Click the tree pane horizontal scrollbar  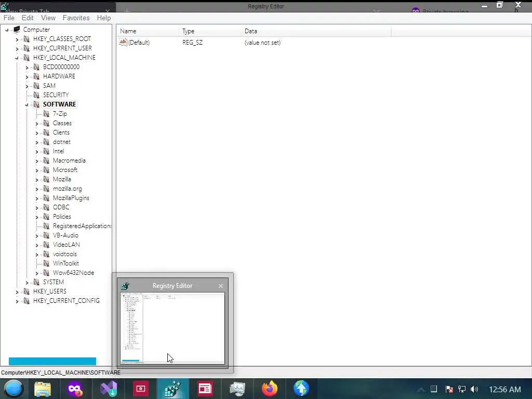(x=52, y=361)
